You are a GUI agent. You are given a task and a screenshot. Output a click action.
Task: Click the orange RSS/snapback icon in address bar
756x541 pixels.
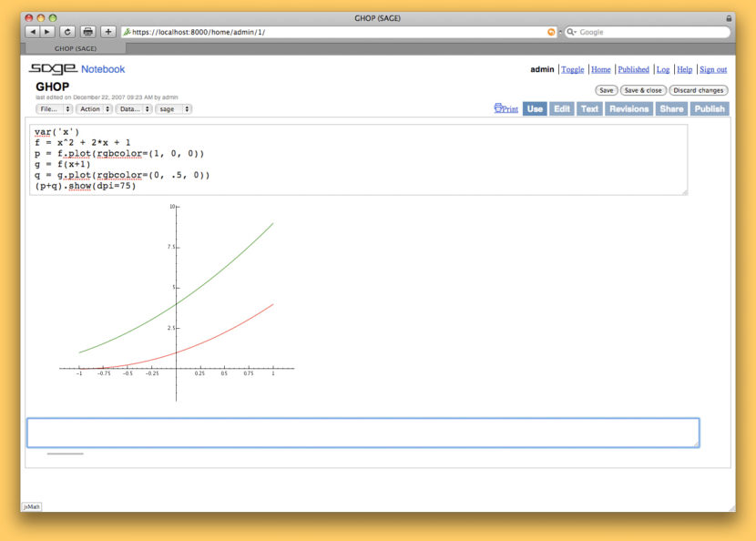pos(551,32)
